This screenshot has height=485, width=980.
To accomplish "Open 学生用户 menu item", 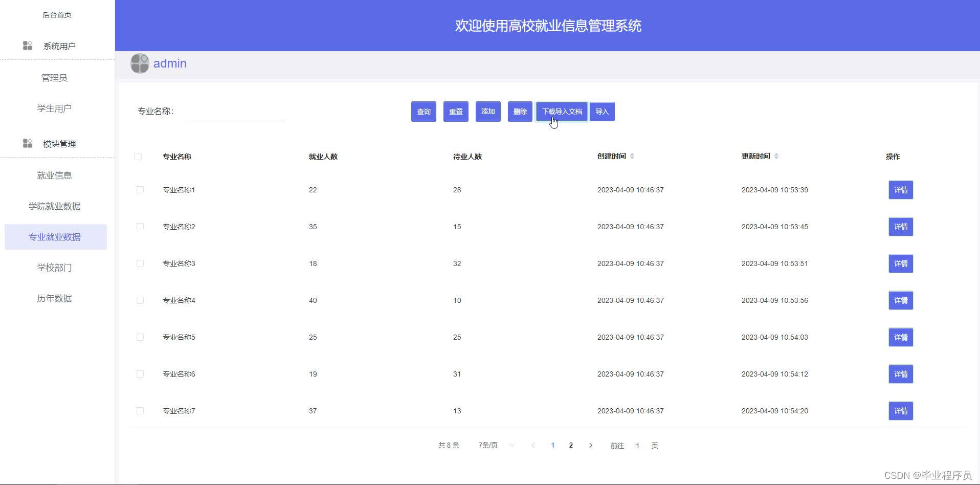I will pos(54,108).
